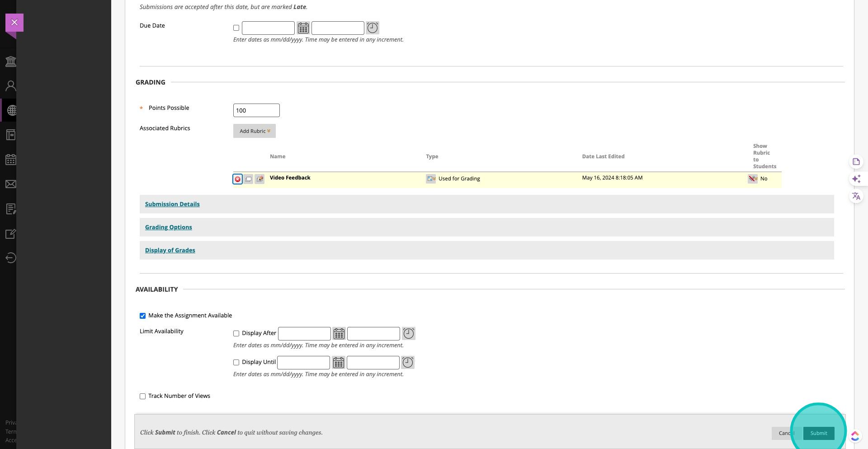This screenshot has height=449, width=868.
Task: Uncheck Make the Assignment Available
Action: pos(143,316)
